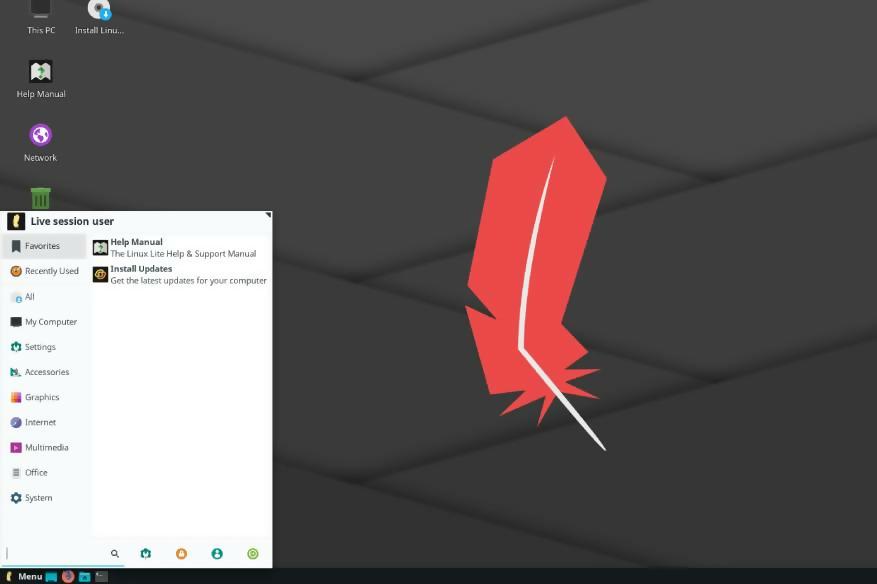Open the terminal from the taskbar
This screenshot has width=877, height=584.
pos(101,577)
